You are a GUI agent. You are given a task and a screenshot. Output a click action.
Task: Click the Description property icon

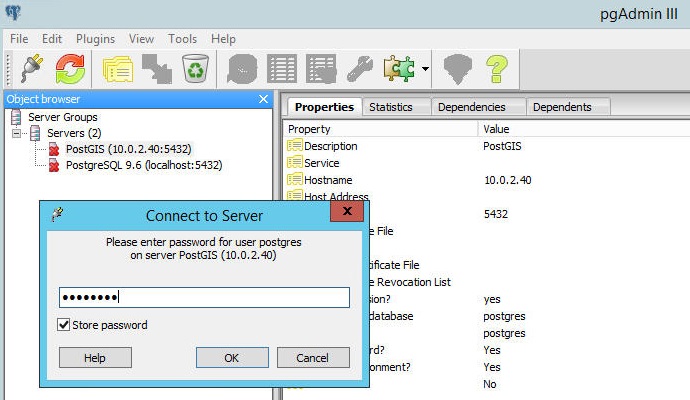click(294, 145)
